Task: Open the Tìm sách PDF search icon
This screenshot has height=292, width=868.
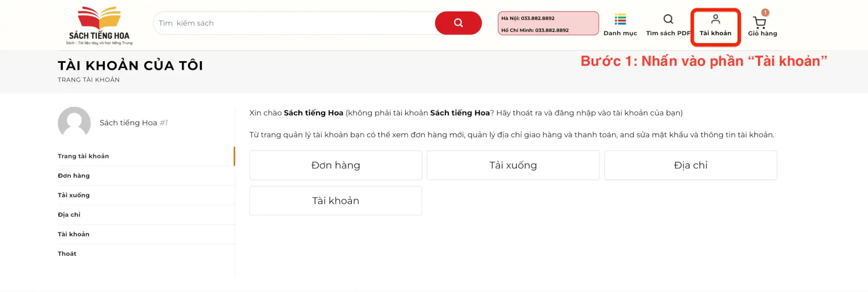Action: (668, 19)
